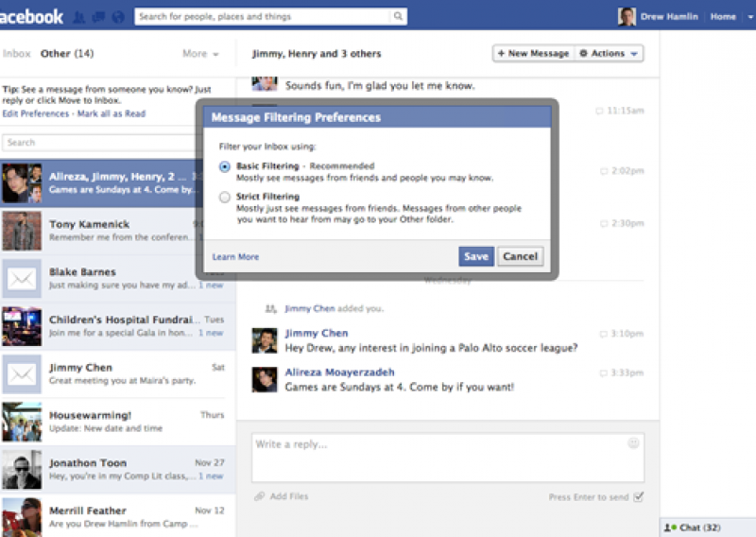The width and height of the screenshot is (756, 537).
Task: Click message icon beside 3:33pm timestamp
Action: [x=603, y=372]
